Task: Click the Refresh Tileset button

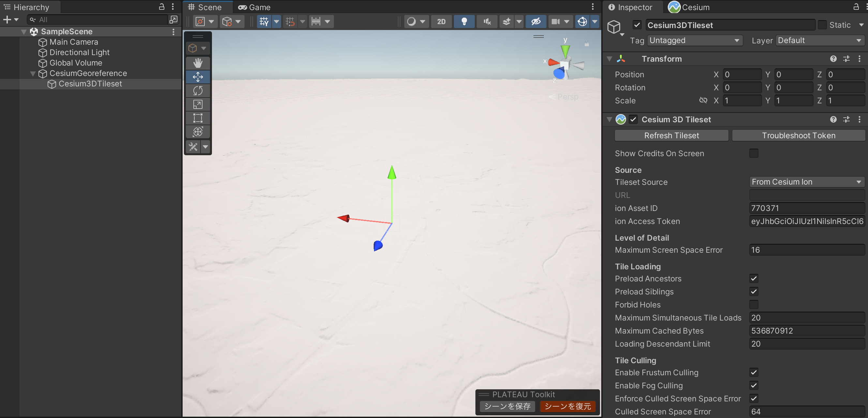Action: click(671, 135)
